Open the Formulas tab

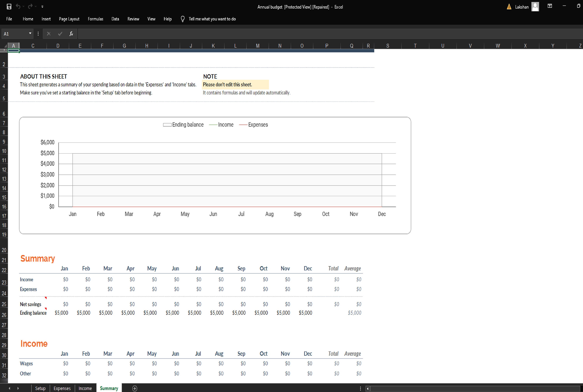click(96, 19)
